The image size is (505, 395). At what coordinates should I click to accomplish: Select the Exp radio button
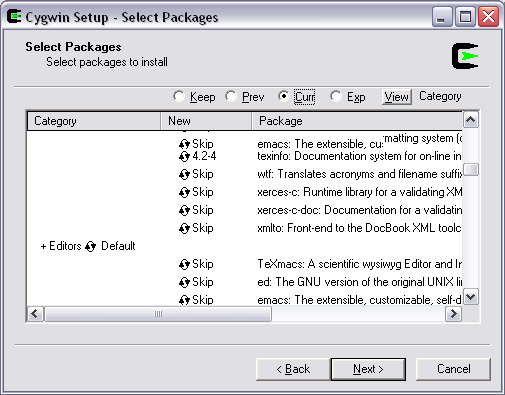tap(336, 97)
